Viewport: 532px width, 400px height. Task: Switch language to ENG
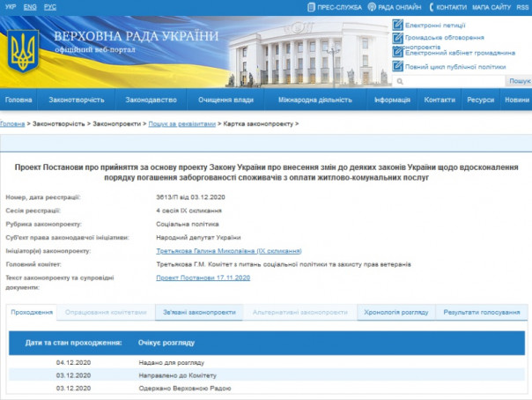pos(32,6)
